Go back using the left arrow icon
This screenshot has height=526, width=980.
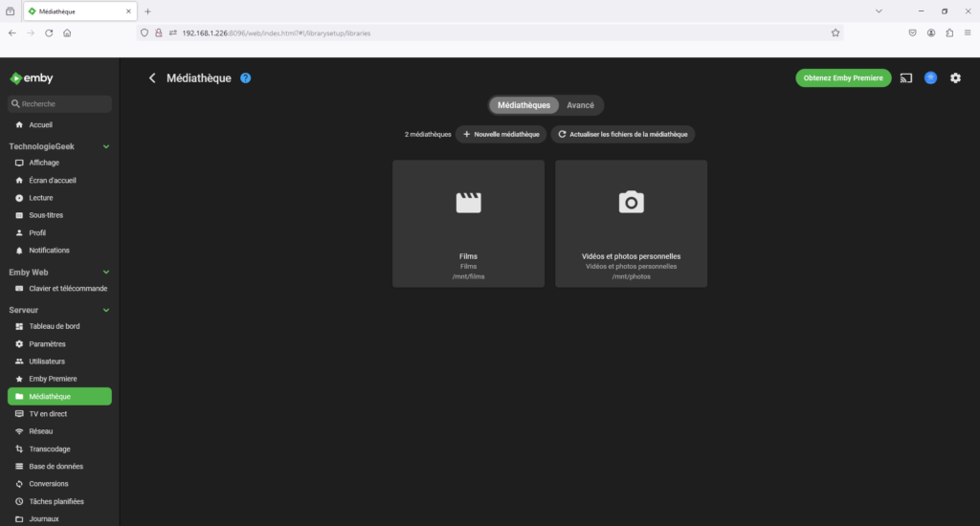click(152, 77)
